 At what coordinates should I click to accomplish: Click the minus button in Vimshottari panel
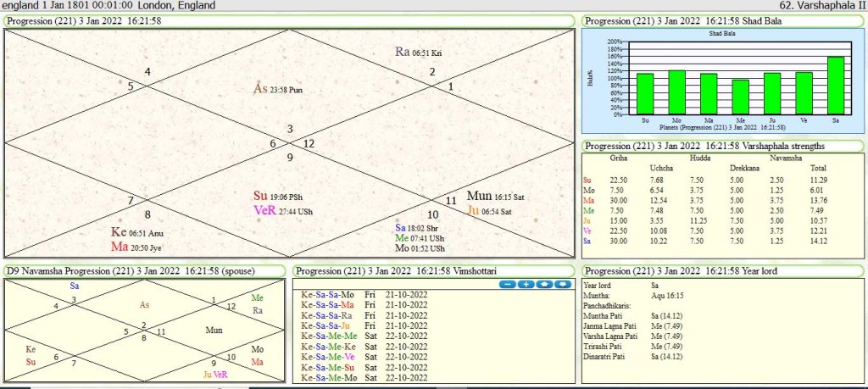pyautogui.click(x=506, y=284)
